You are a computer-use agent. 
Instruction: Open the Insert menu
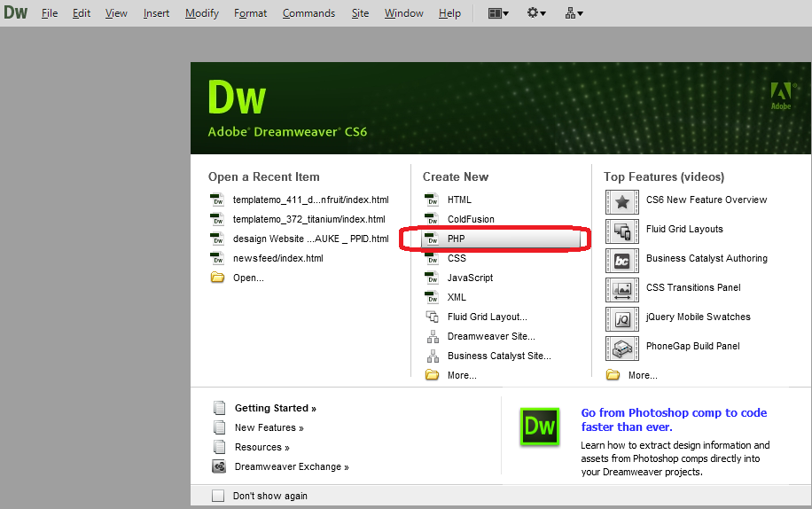click(156, 13)
